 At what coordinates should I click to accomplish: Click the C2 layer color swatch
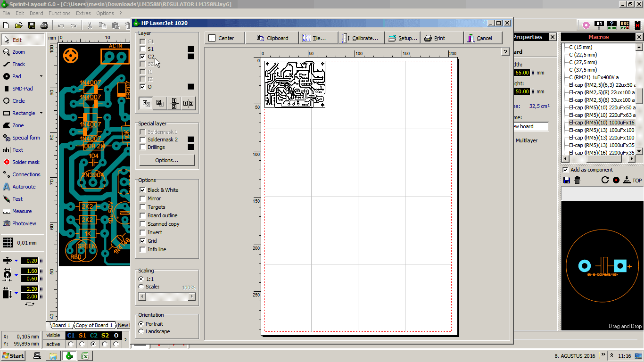[191, 57]
